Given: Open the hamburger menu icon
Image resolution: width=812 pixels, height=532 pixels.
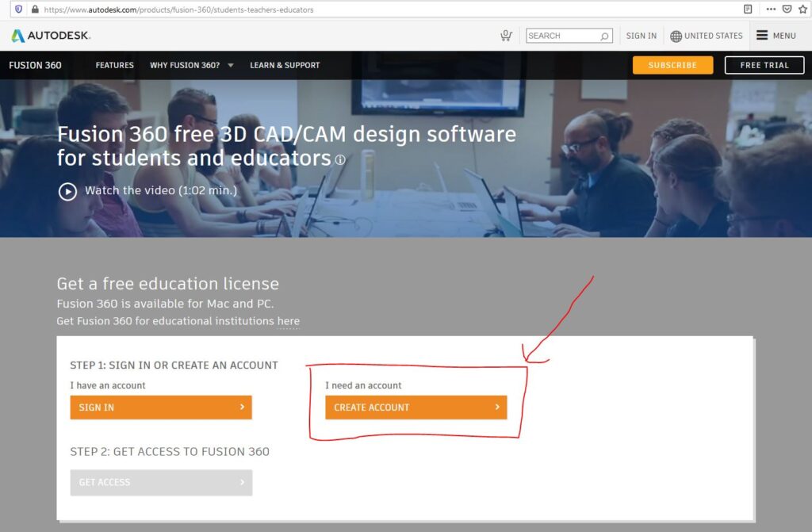Looking at the screenshot, I should coord(762,35).
